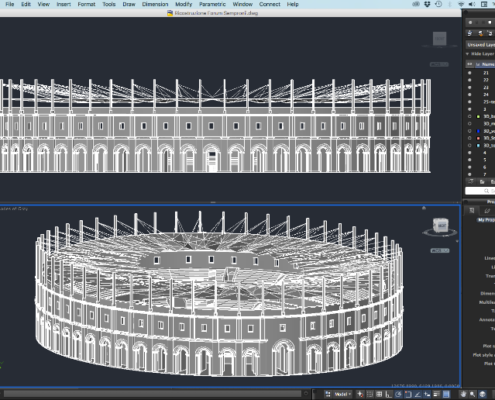This screenshot has width=495, height=400.
Task: Toggle polar tracking in status bar
Action: 398,394
